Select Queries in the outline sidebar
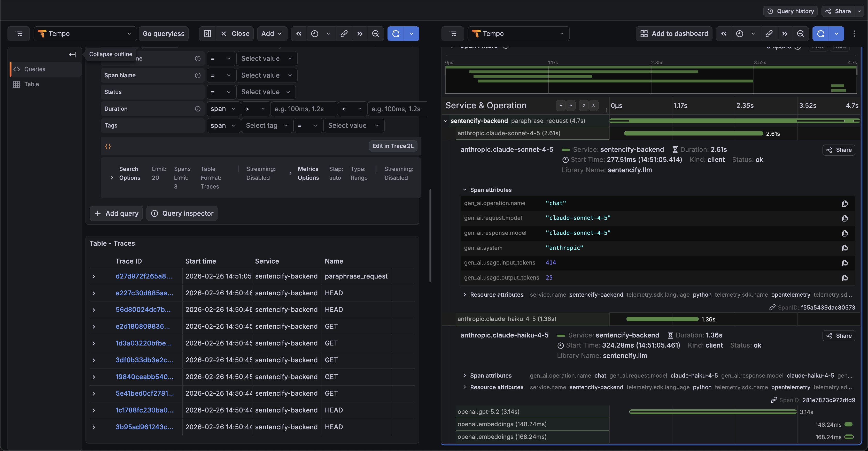Viewport: 868px width, 451px height. [34, 69]
